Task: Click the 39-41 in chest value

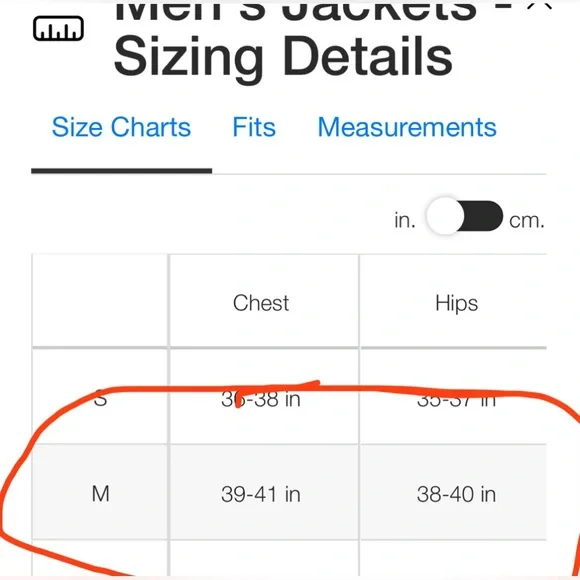Action: 261,494
